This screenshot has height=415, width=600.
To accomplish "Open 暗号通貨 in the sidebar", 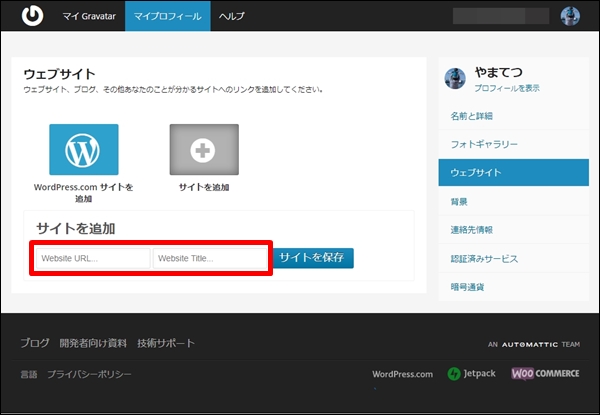I will (x=514, y=287).
